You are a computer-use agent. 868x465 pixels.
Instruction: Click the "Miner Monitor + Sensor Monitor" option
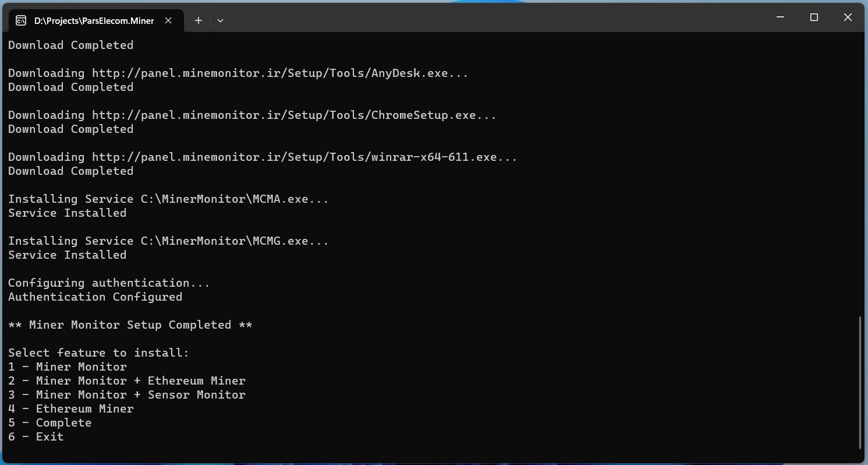point(140,395)
